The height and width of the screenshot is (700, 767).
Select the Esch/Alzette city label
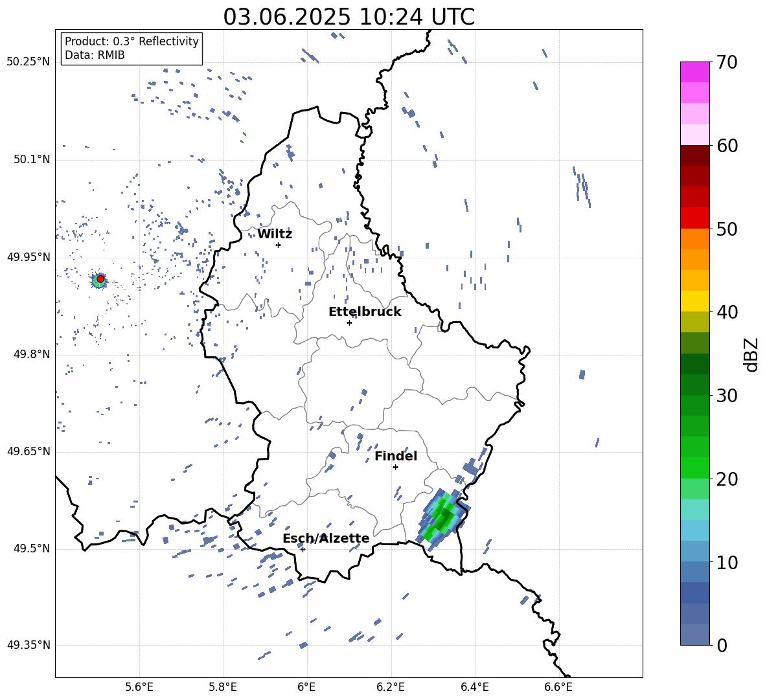coord(326,538)
